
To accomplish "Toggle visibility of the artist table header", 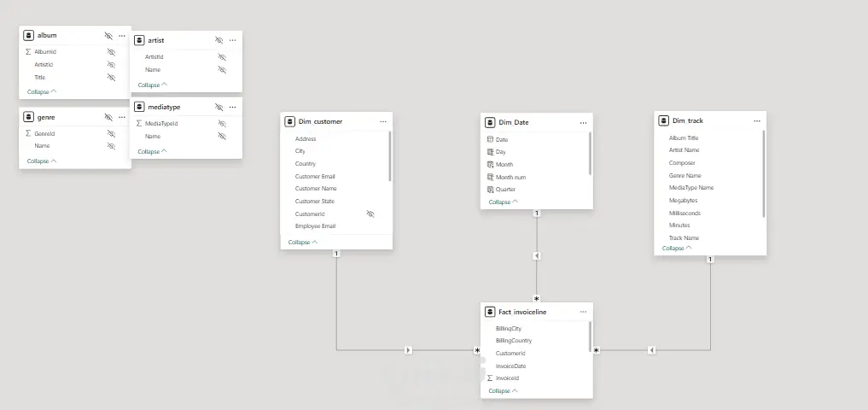I will [x=219, y=40].
